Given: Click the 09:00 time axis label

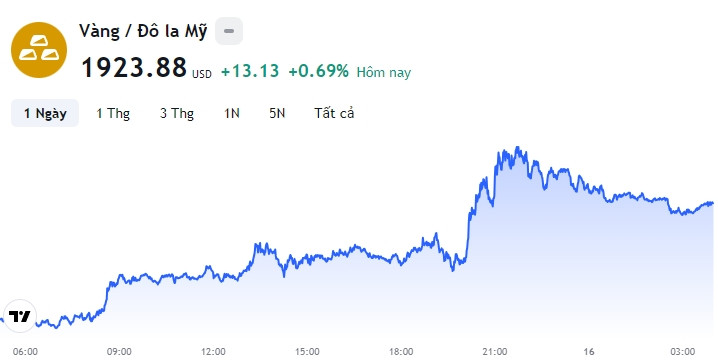Looking at the screenshot, I should click(x=119, y=352).
